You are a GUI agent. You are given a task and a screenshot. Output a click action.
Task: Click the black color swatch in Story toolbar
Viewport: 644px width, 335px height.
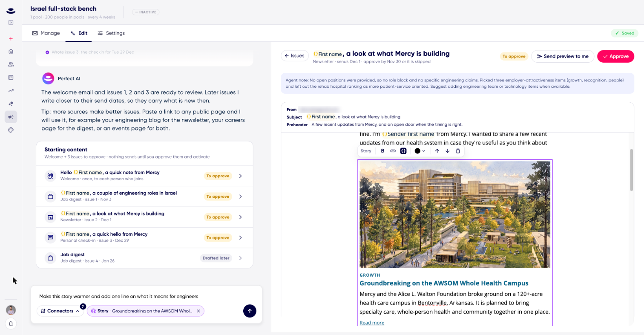pos(417,151)
